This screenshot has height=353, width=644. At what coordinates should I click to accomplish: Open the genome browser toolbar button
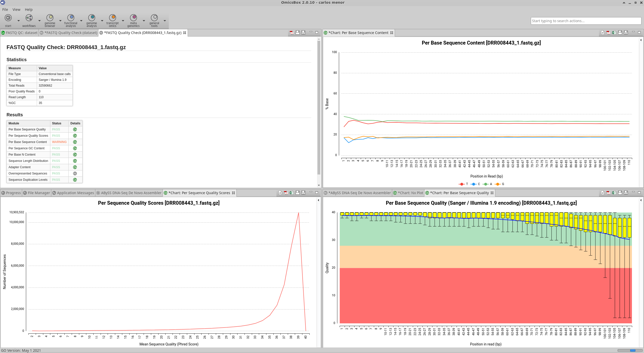(50, 18)
